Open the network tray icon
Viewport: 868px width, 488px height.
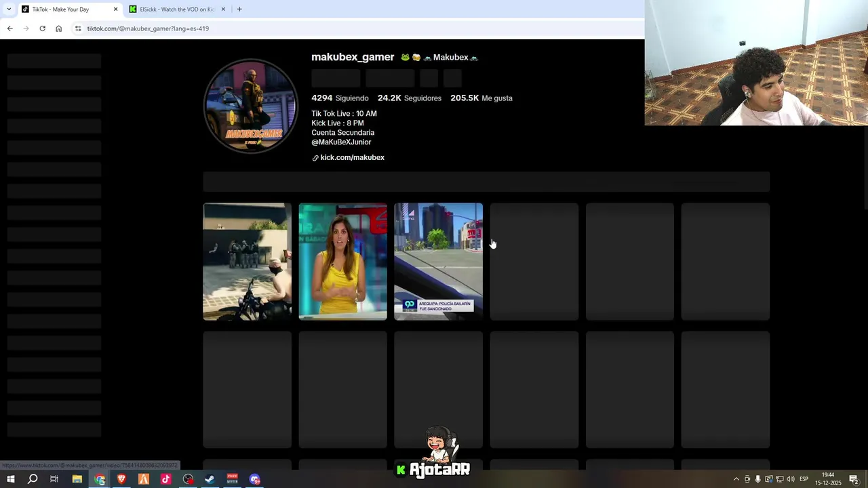coord(780,479)
